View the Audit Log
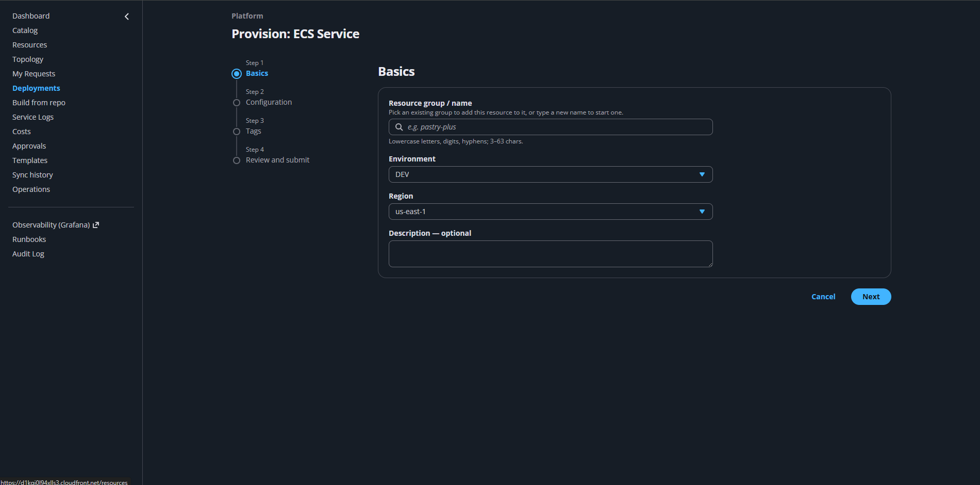The height and width of the screenshot is (485, 980). coord(28,254)
